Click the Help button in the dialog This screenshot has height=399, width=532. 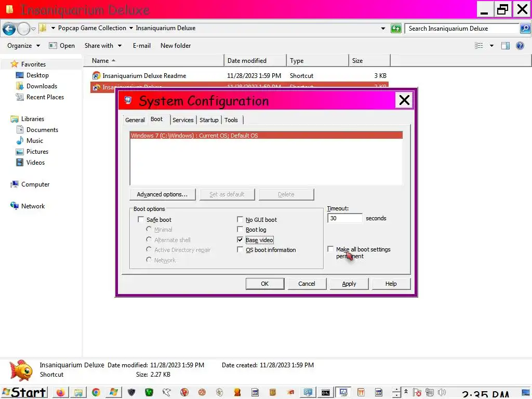391,284
